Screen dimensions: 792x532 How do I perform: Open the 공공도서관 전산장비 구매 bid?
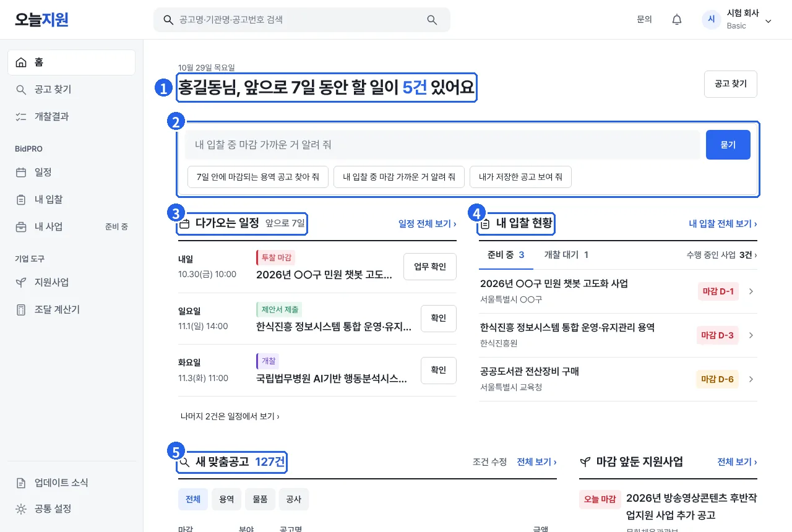[x=530, y=371]
